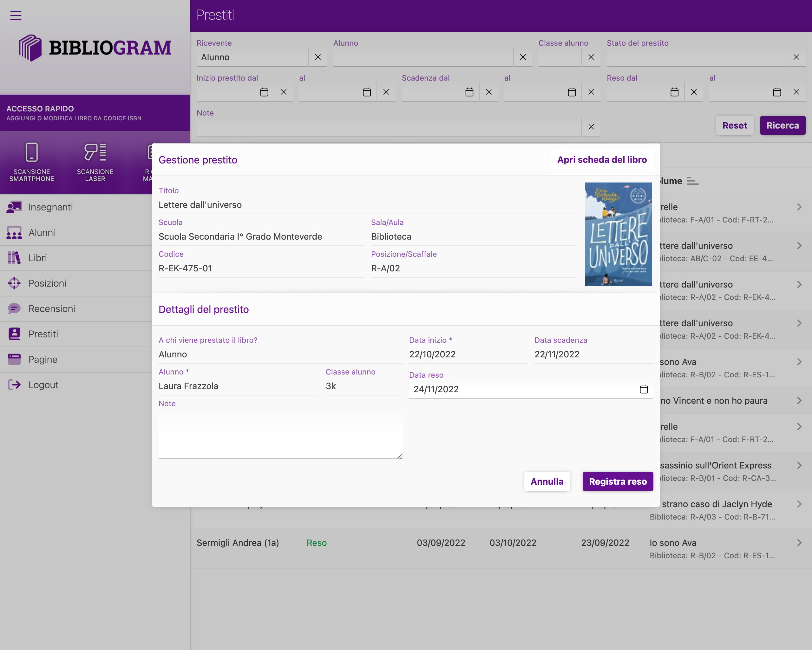The height and width of the screenshot is (650, 812).
Task: Click into Alunno filter field
Action: pos(423,57)
